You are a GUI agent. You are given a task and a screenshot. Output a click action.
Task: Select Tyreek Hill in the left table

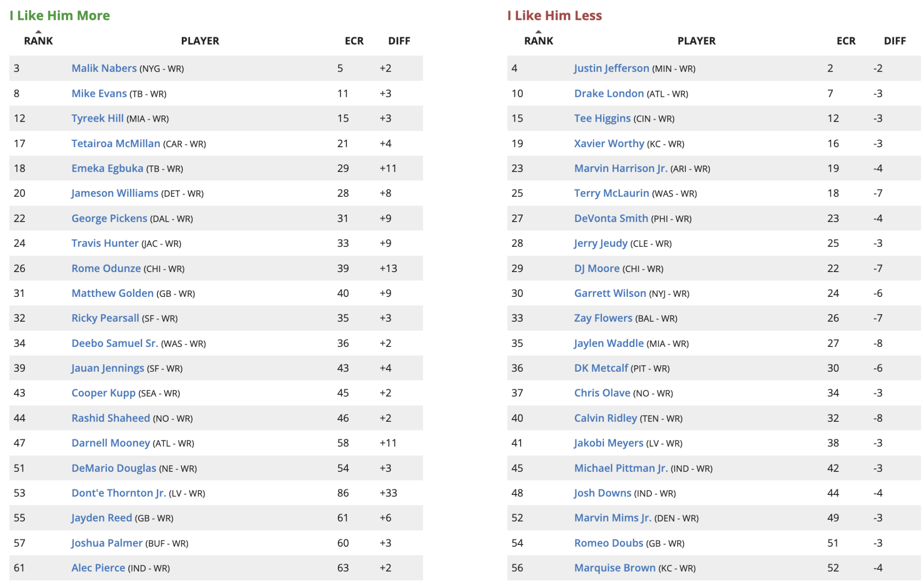[x=97, y=118]
